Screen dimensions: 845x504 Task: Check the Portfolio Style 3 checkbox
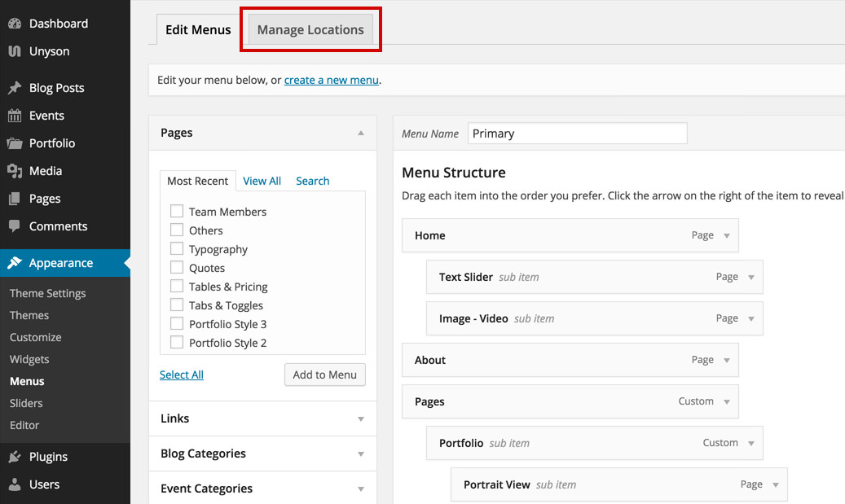(177, 323)
